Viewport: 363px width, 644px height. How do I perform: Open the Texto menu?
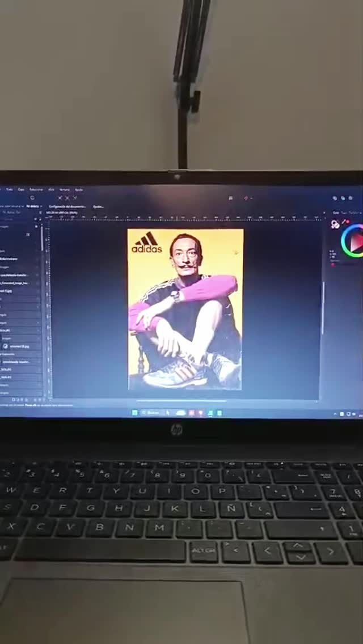tap(9, 190)
